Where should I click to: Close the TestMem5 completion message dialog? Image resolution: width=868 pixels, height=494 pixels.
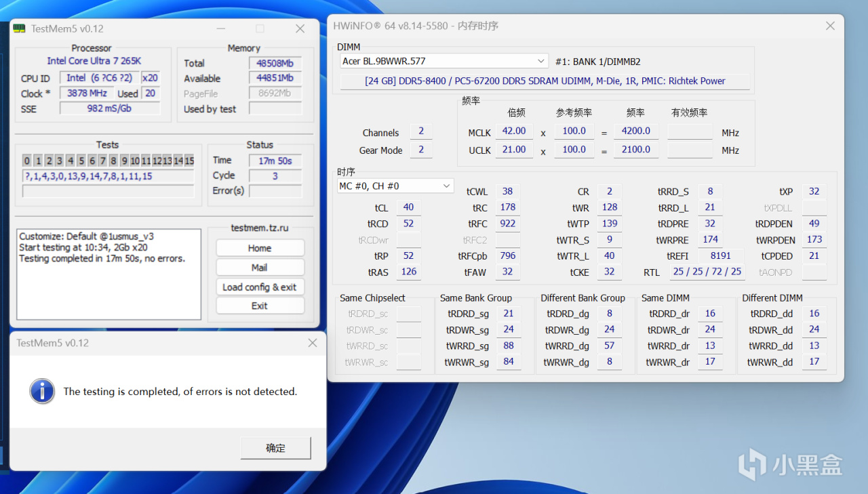point(312,343)
